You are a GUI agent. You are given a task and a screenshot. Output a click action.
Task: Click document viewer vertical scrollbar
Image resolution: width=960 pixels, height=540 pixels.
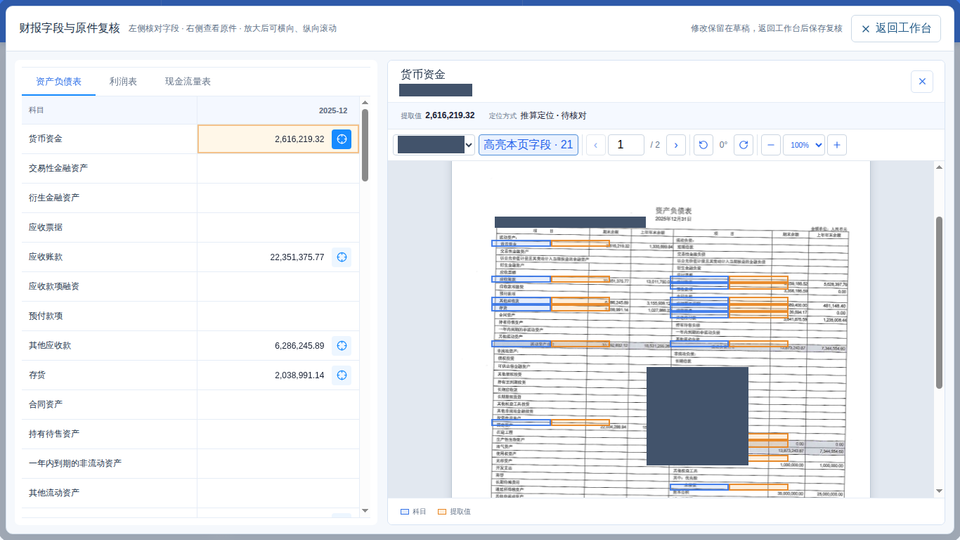(x=939, y=302)
